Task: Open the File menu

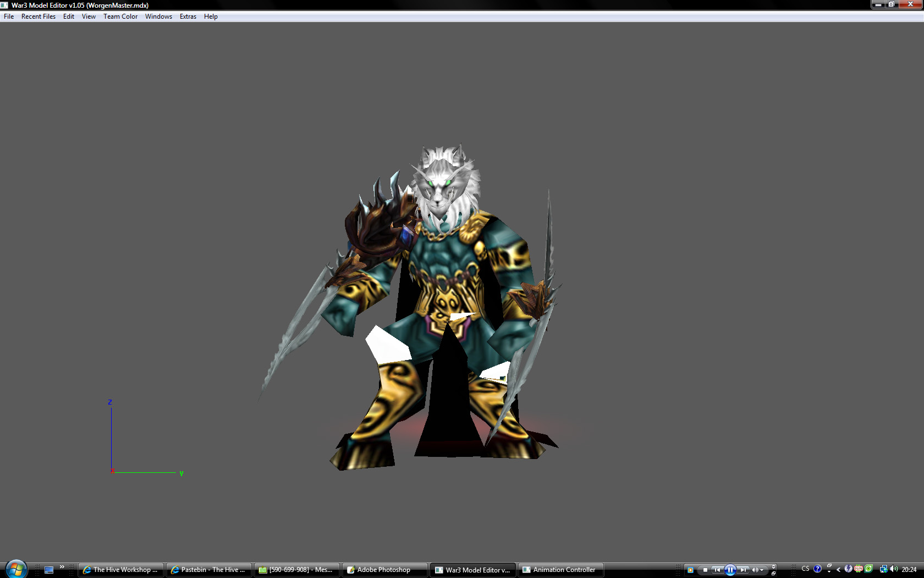Action: (9, 17)
